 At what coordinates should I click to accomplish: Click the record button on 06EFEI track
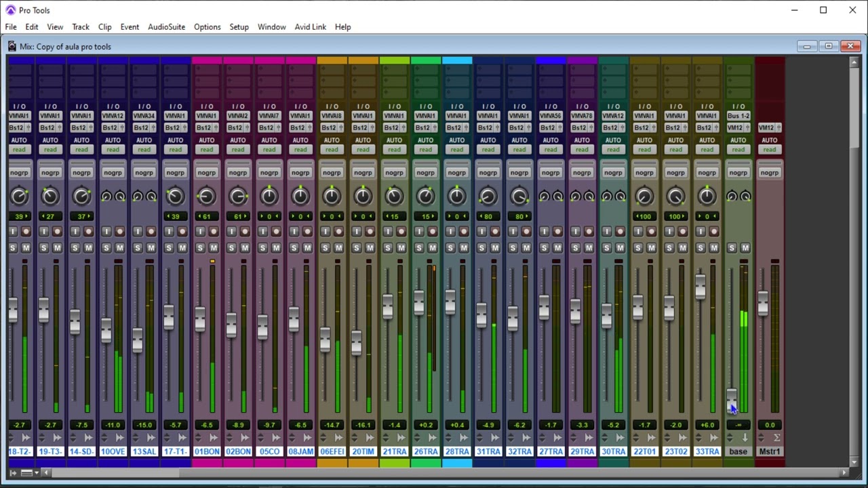point(338,232)
